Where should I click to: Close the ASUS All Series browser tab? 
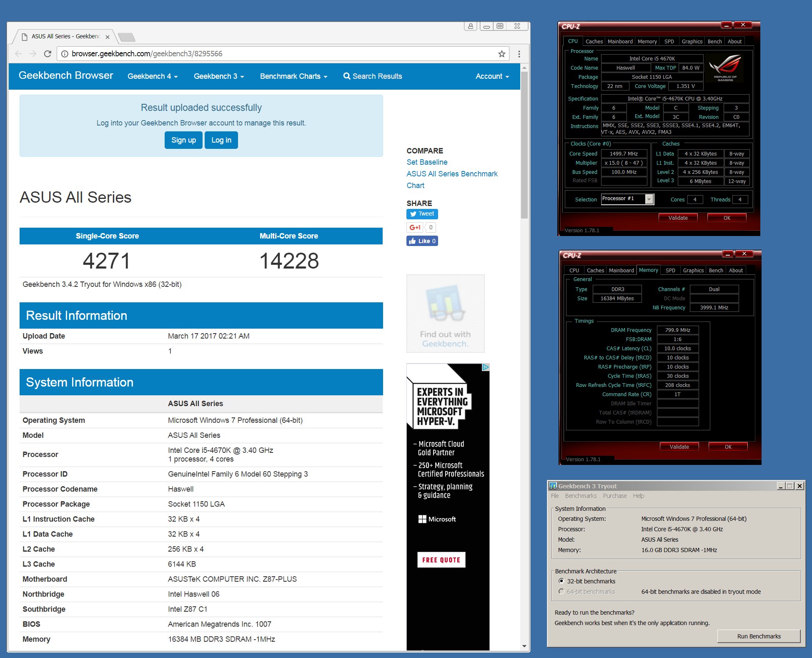tap(108, 37)
